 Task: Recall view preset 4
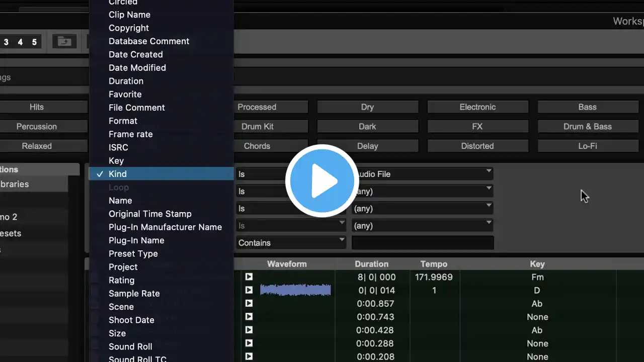click(20, 42)
